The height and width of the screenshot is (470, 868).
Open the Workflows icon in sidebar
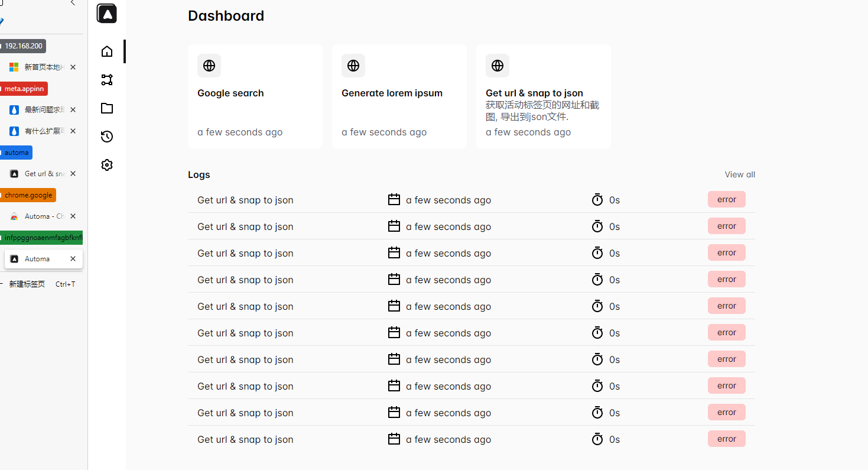point(107,80)
